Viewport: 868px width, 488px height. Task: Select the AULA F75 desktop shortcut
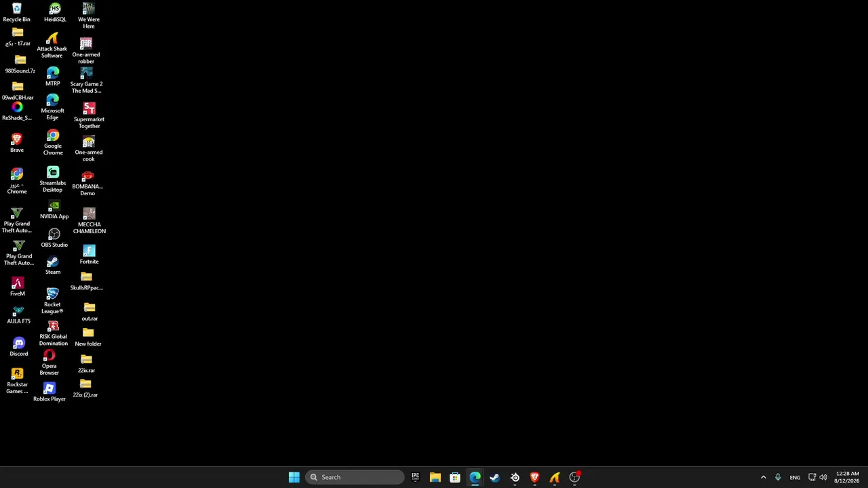(x=18, y=314)
